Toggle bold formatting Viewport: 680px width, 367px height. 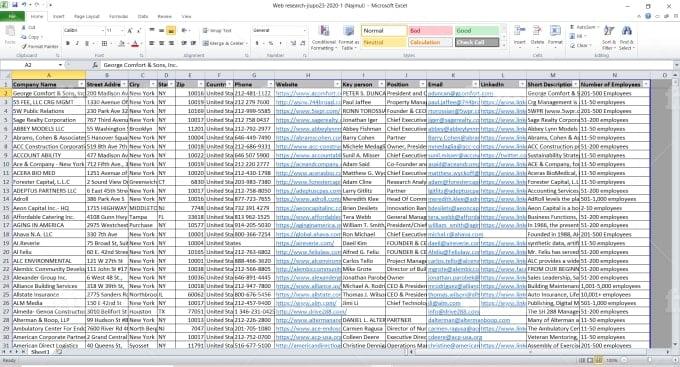point(68,43)
